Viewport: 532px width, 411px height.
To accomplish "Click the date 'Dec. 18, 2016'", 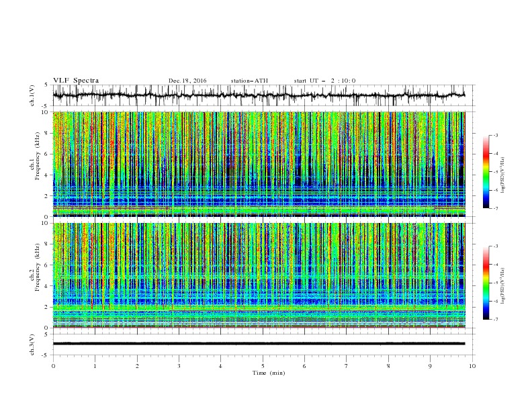I will point(187,81).
